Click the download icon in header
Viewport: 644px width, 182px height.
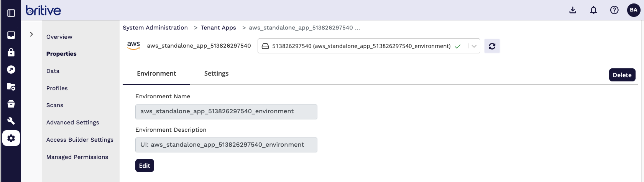pos(573,10)
